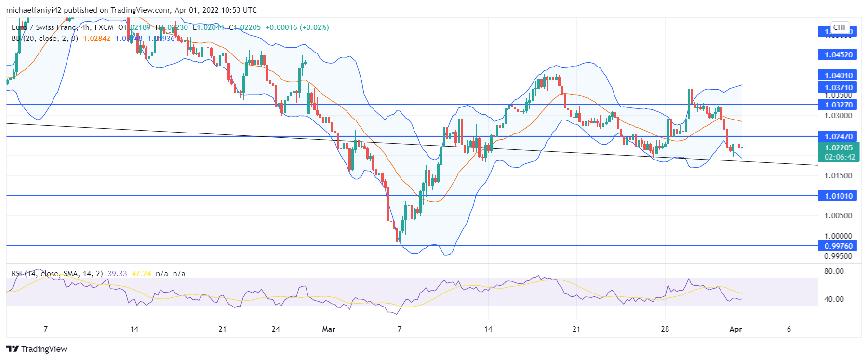Click the orange BB basis value 1.02842
The width and height of the screenshot is (868, 360).
click(97, 39)
